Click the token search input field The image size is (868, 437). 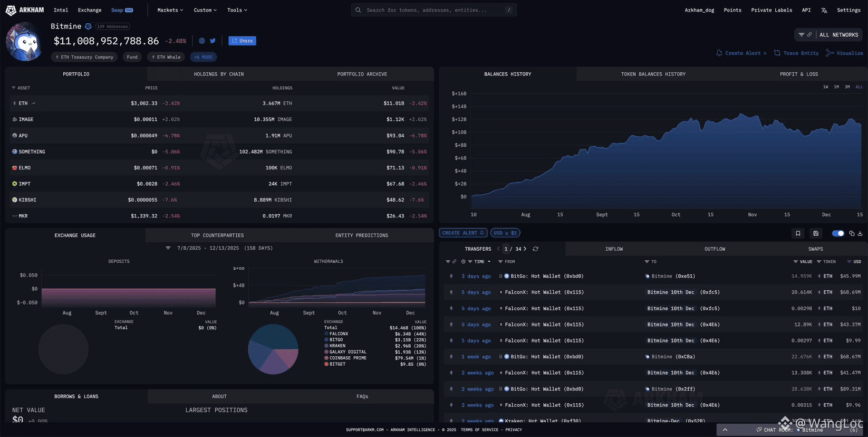[433, 10]
